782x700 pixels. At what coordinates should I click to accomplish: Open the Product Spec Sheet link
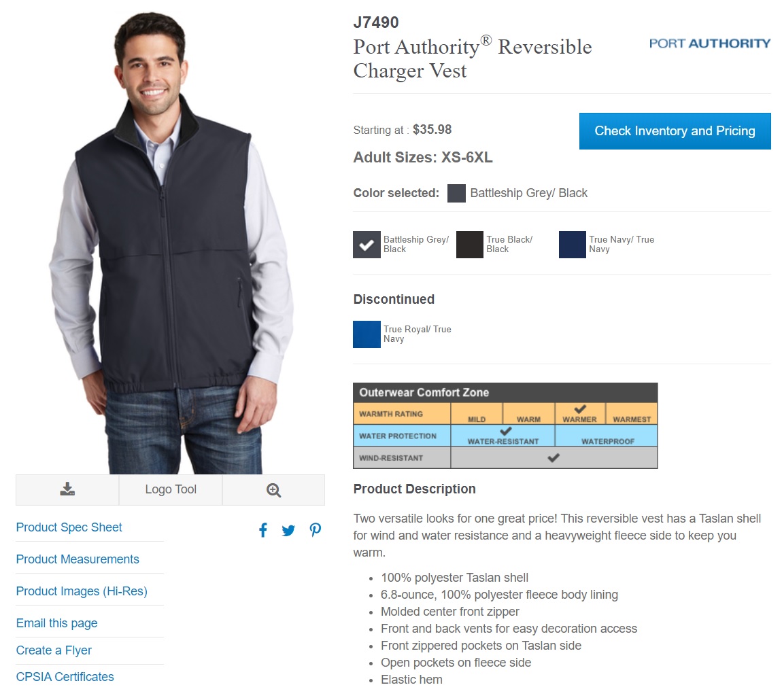point(69,527)
